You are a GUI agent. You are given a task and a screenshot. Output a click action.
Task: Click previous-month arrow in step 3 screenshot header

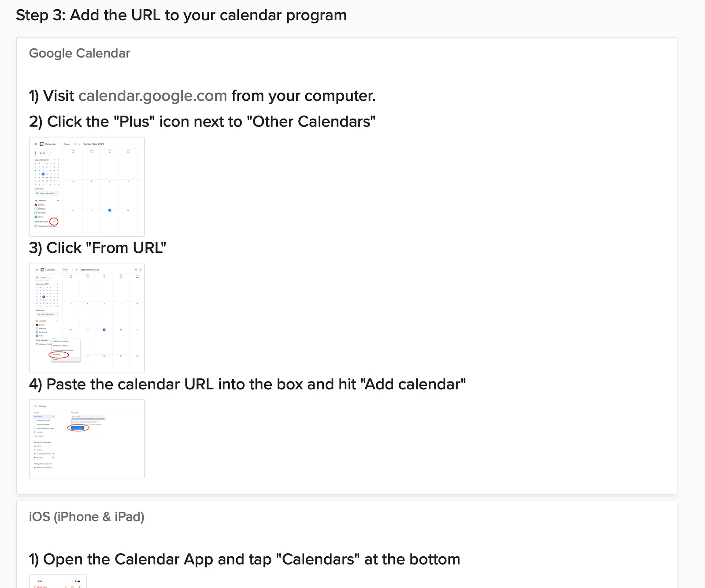73,270
